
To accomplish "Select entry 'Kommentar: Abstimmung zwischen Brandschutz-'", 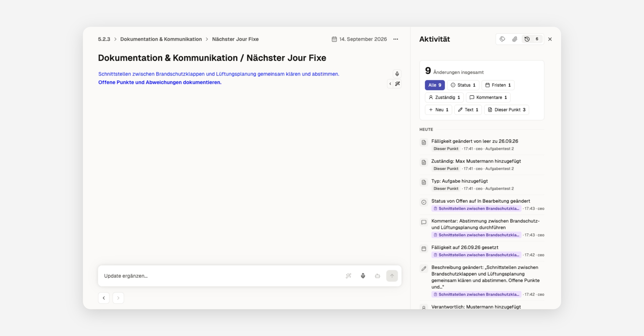I will (x=485, y=224).
